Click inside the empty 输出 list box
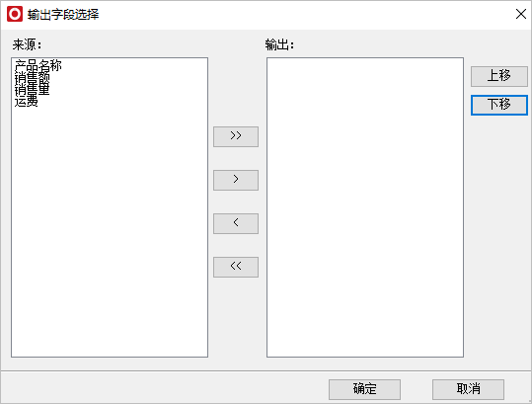The height and width of the screenshot is (404, 532). (x=365, y=207)
